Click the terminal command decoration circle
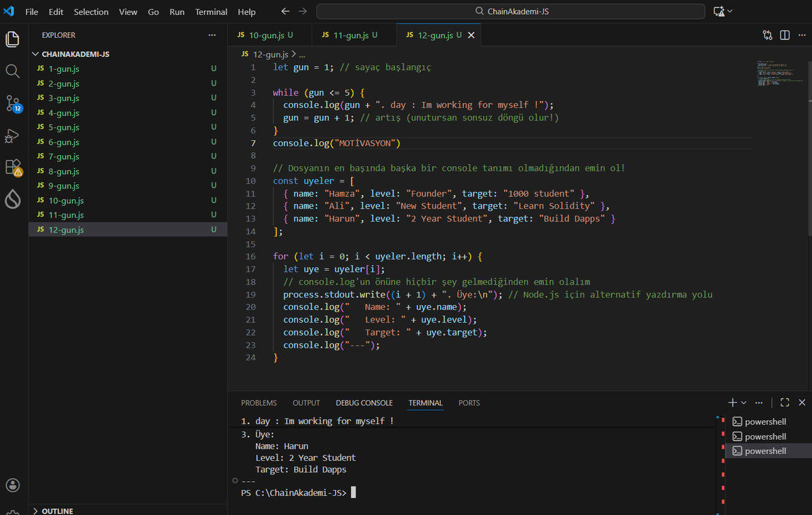The image size is (812, 515). click(235, 481)
